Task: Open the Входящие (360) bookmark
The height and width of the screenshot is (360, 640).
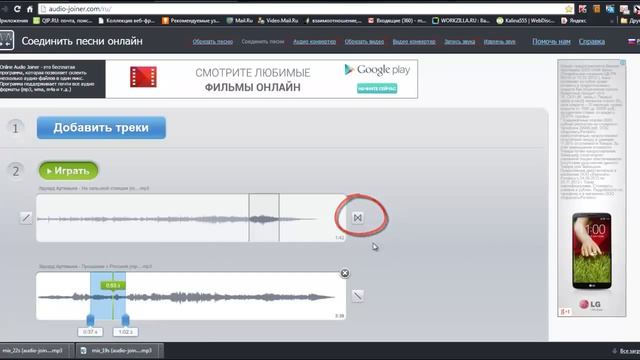Action: pyautogui.click(x=397, y=20)
